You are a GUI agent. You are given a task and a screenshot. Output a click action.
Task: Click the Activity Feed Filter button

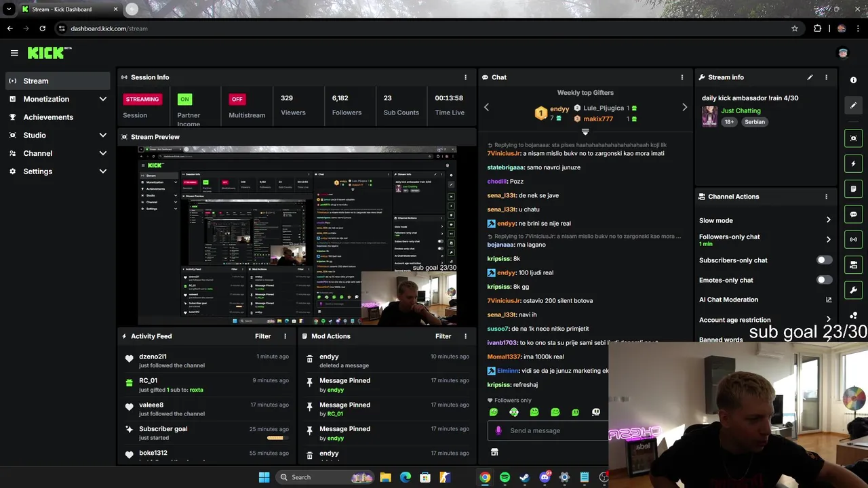pos(262,336)
